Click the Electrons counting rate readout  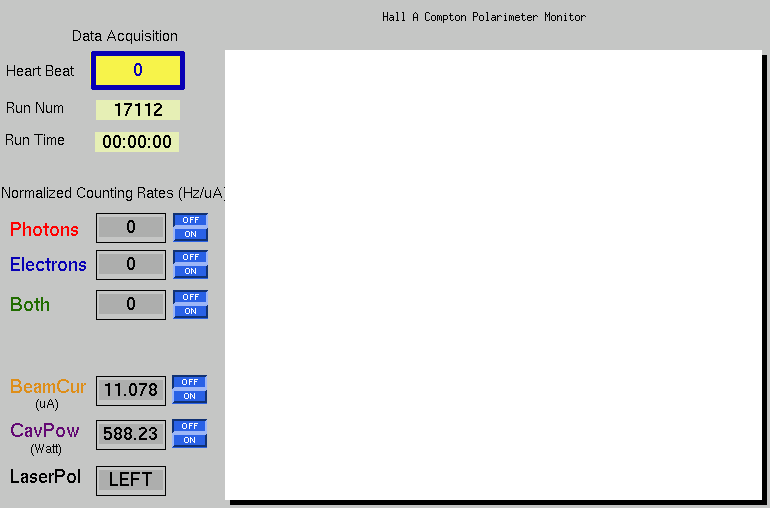point(131,264)
